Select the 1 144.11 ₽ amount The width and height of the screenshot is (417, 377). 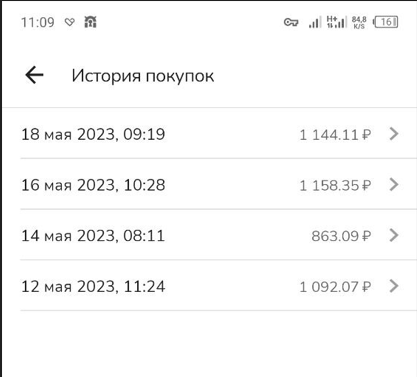click(x=335, y=135)
